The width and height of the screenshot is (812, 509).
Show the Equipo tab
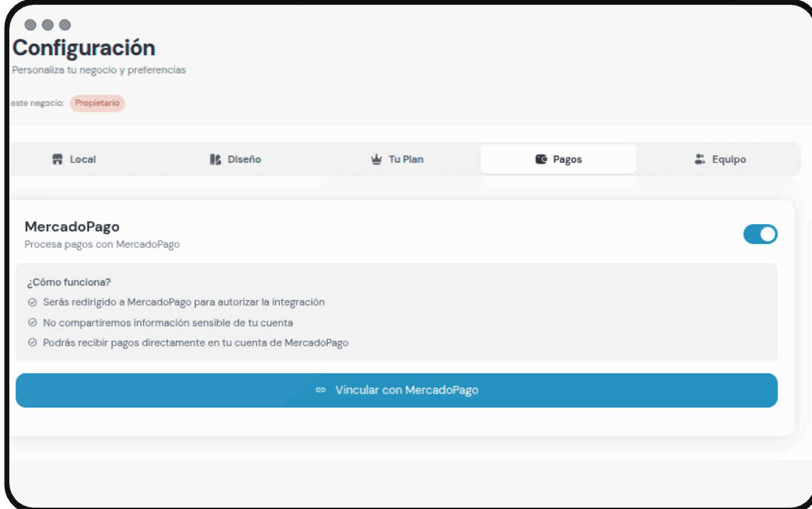click(x=720, y=160)
